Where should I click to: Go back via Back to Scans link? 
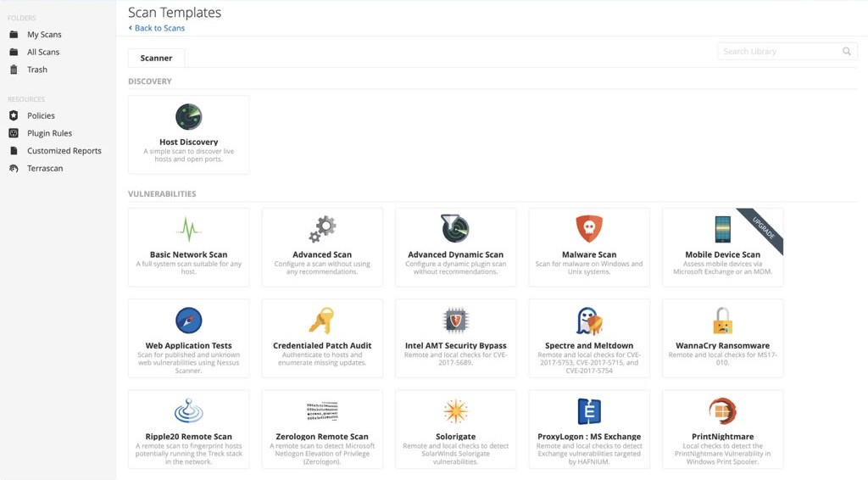(159, 28)
